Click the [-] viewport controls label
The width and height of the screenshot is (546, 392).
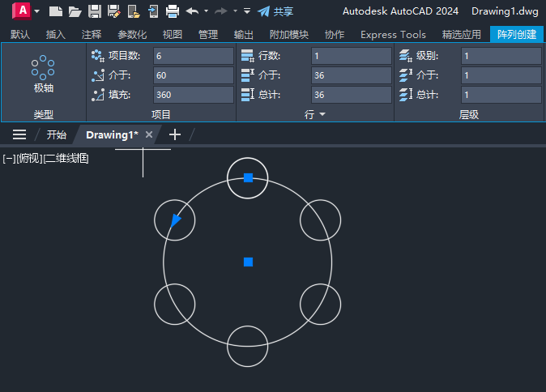tap(7, 158)
